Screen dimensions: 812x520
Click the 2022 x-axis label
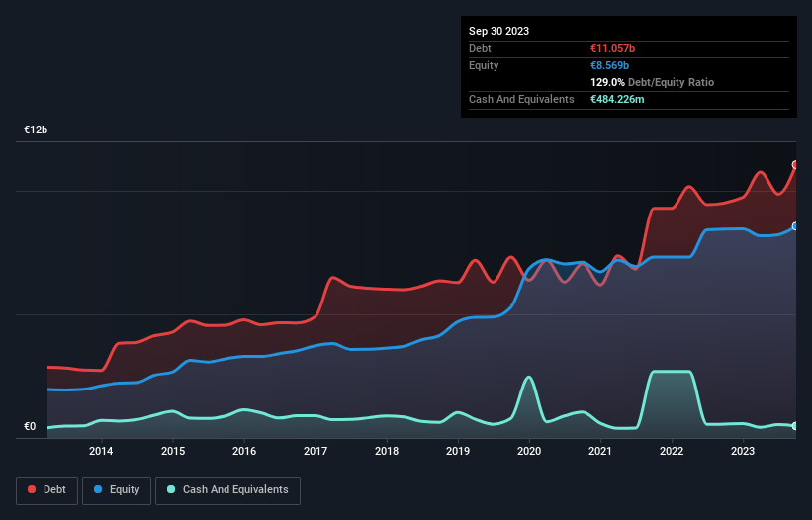[672, 451]
